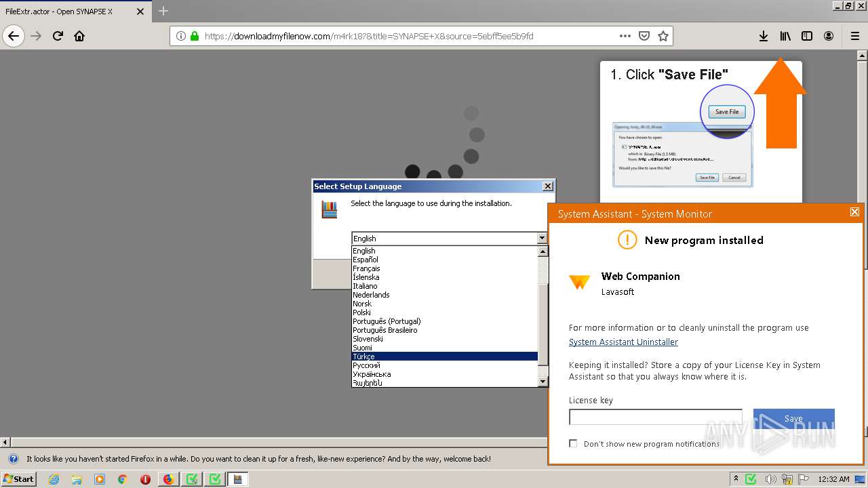This screenshot has width=868, height=488.
Task: Open Action Center flag icon
Action: 804,479
